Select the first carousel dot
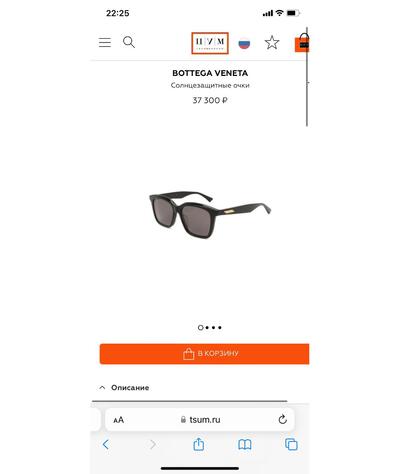 click(200, 328)
